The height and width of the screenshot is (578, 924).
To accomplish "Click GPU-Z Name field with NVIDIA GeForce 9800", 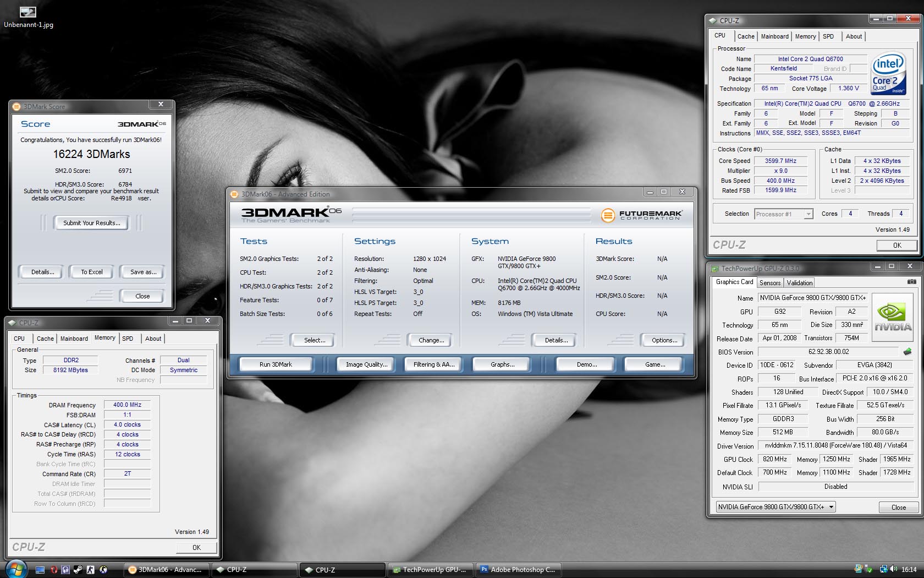I will tap(813, 298).
